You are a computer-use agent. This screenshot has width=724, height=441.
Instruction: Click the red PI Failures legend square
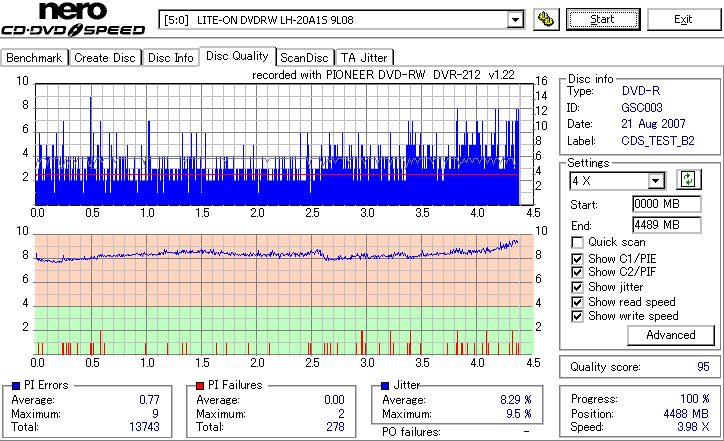[x=200, y=385]
